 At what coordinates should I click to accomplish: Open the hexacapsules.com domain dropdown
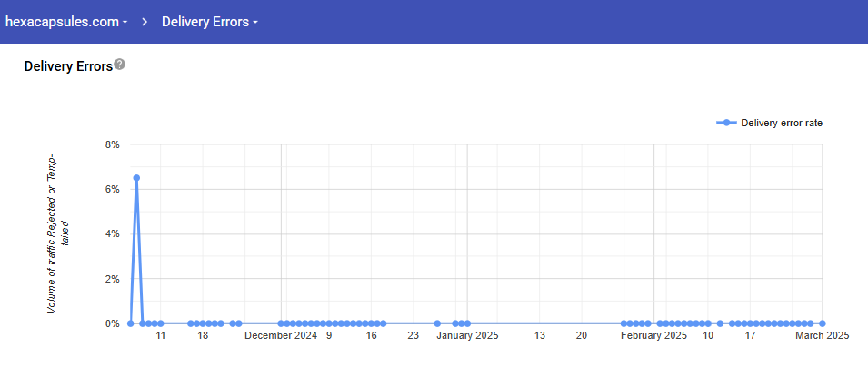(x=66, y=22)
